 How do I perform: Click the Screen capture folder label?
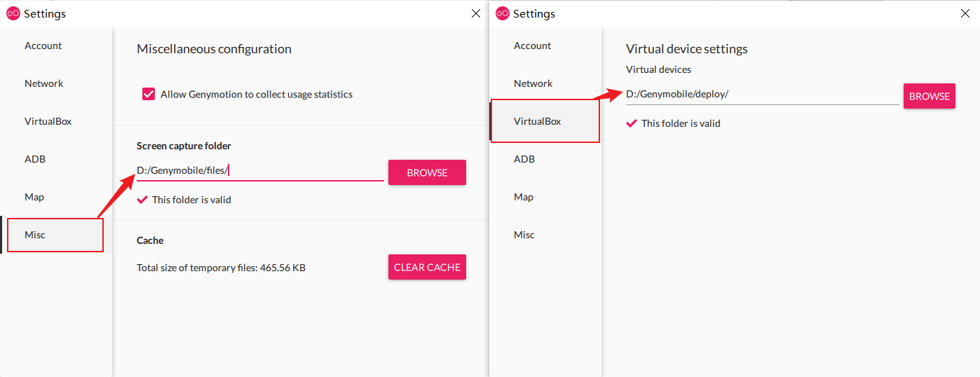(x=184, y=146)
